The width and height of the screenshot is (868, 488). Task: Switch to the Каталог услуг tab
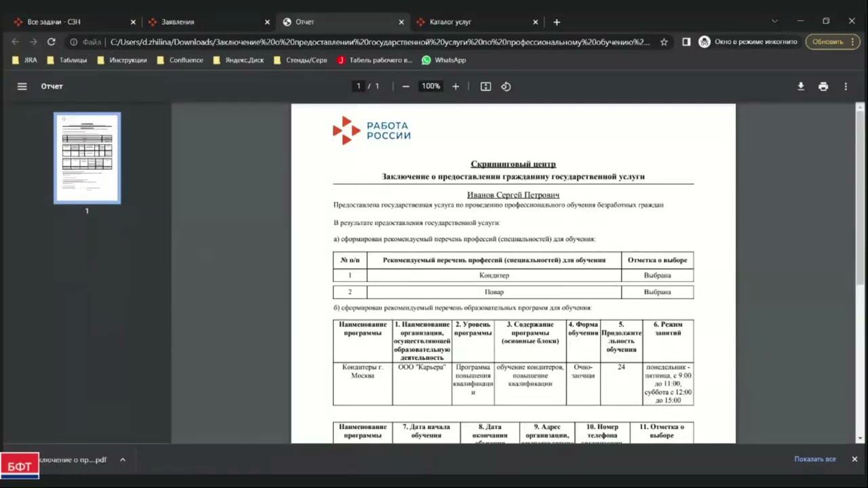click(x=477, y=22)
